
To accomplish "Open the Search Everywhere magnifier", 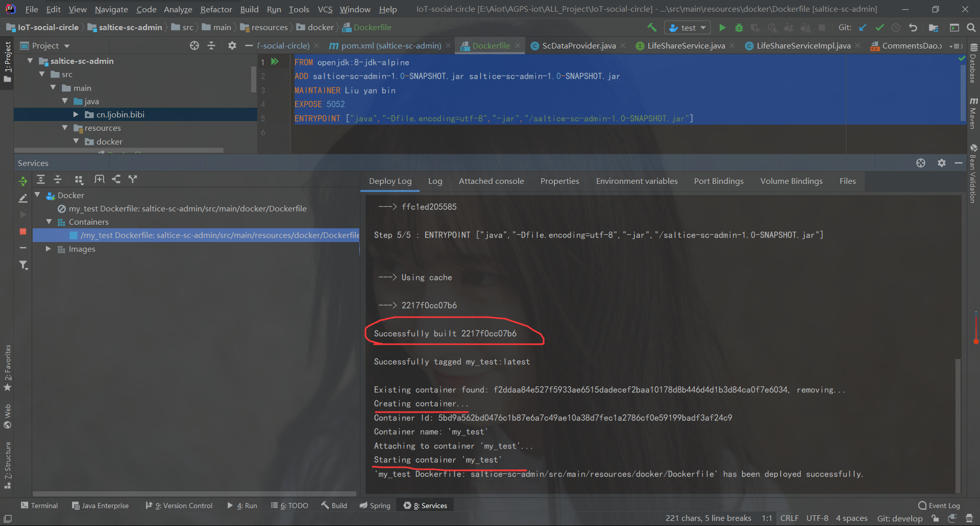I will coord(971,28).
